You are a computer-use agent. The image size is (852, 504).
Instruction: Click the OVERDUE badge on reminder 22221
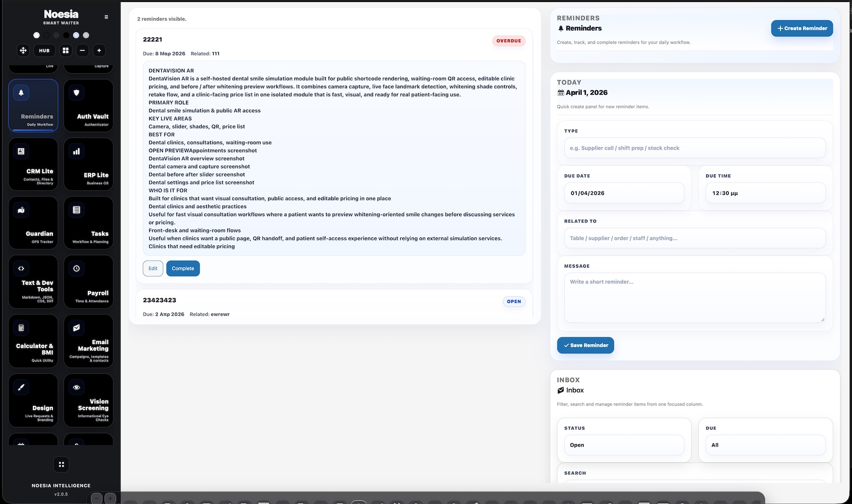coord(509,41)
